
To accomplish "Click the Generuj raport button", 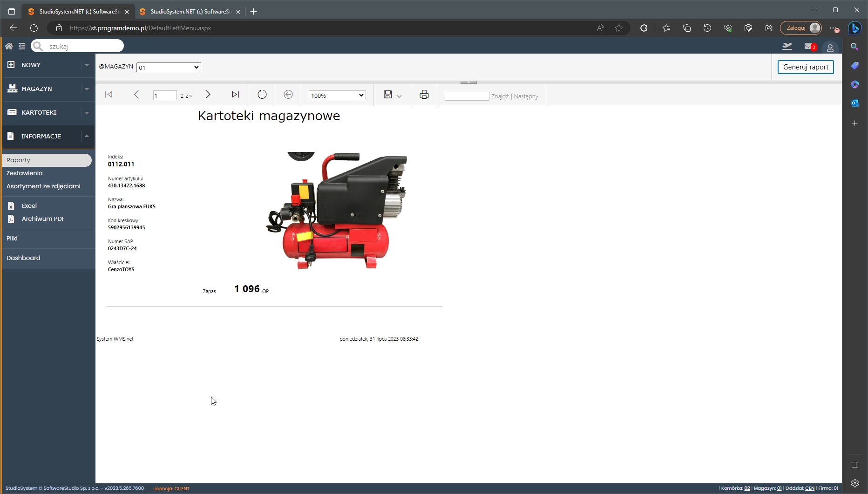I will click(x=805, y=67).
